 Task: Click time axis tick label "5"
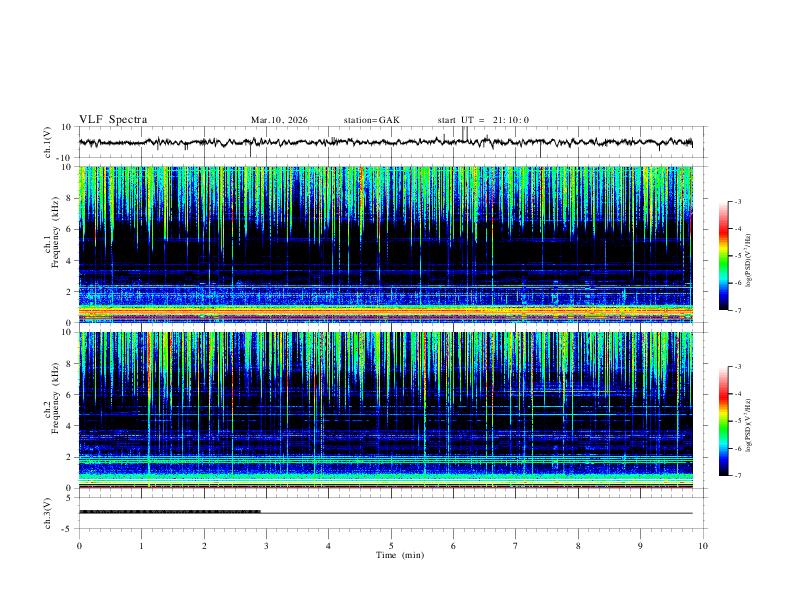click(x=391, y=546)
